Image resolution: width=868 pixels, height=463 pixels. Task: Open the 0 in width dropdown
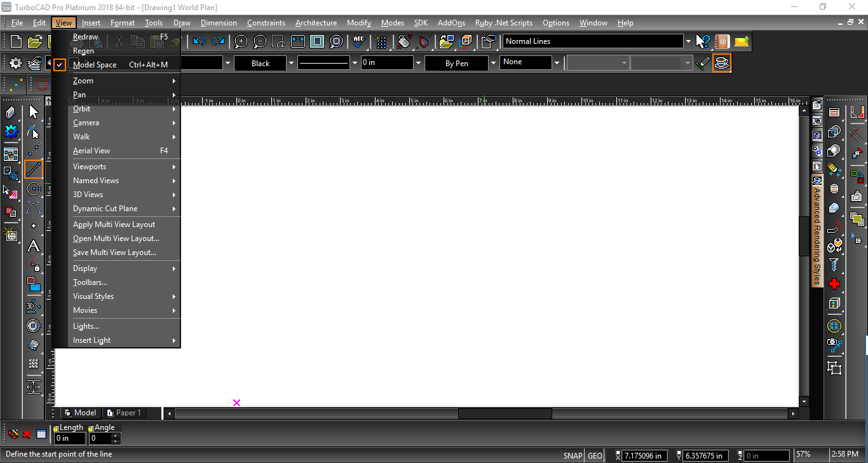418,63
